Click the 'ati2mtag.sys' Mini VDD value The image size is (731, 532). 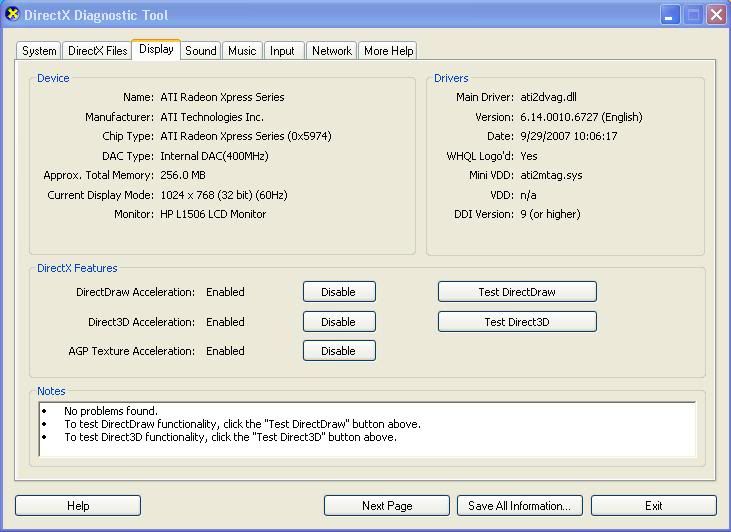coord(551,175)
